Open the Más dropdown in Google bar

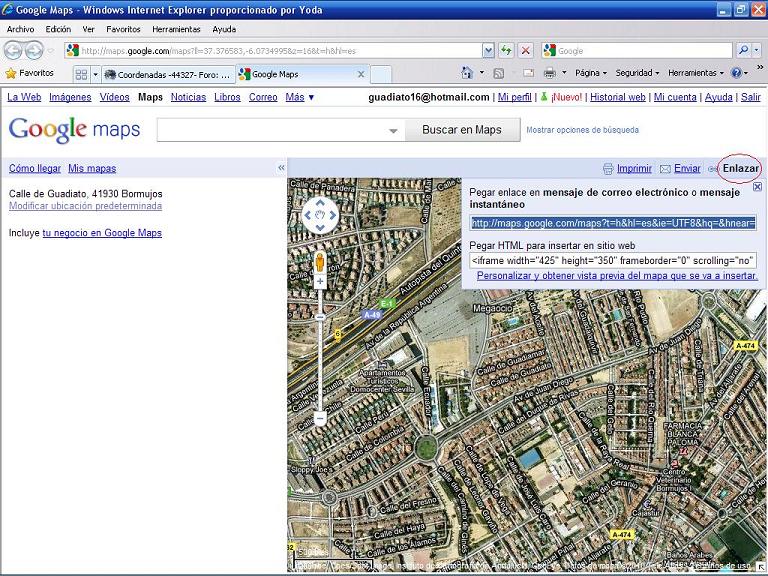pos(300,97)
